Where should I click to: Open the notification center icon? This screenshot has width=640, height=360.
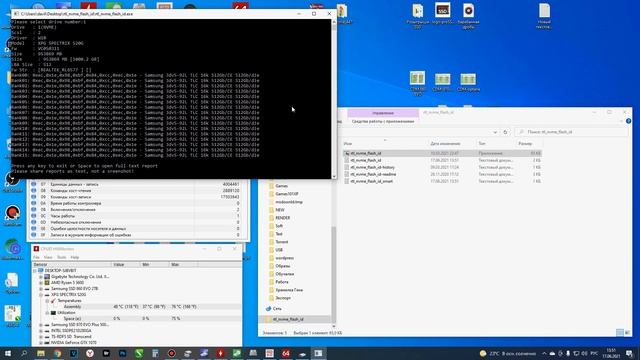click(629, 353)
